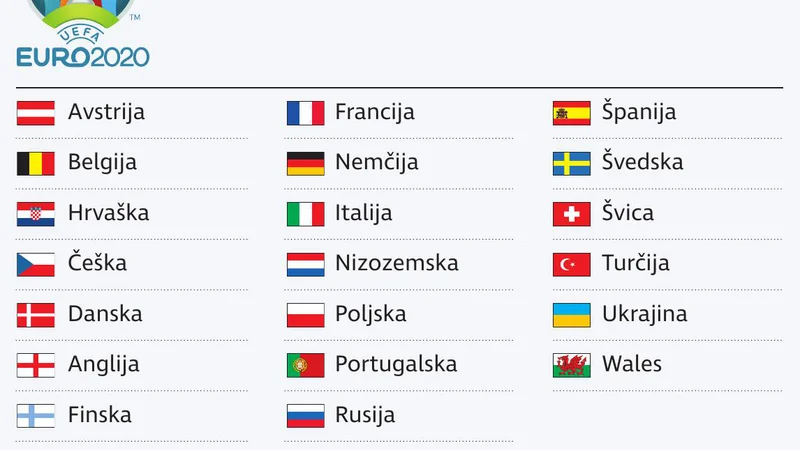Screen dimensions: 800x450
Task: Select the Italija text label
Action: [364, 214]
